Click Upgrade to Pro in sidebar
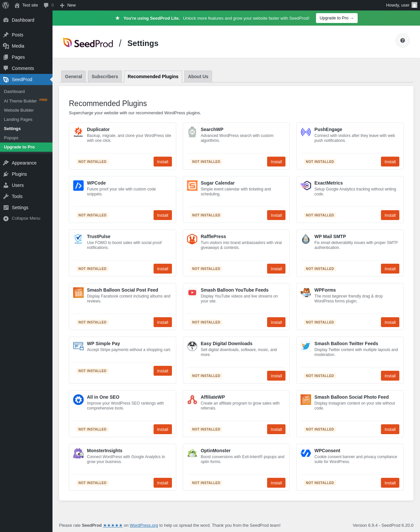 (26, 147)
